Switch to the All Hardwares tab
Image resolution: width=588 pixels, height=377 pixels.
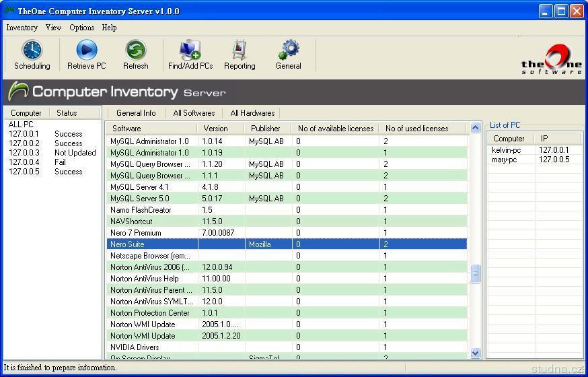(252, 113)
